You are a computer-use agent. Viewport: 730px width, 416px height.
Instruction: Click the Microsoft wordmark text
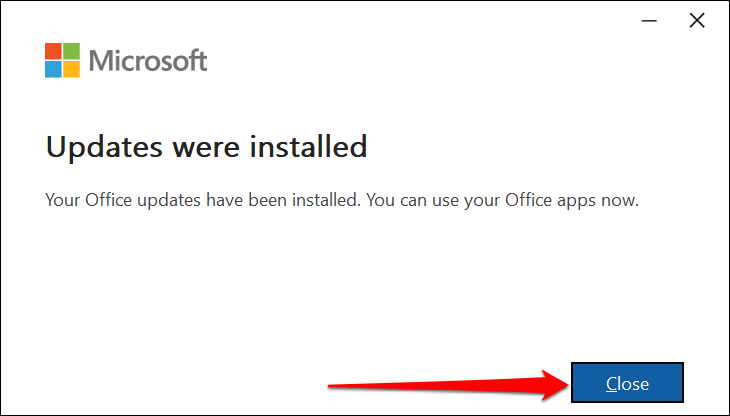coord(148,60)
